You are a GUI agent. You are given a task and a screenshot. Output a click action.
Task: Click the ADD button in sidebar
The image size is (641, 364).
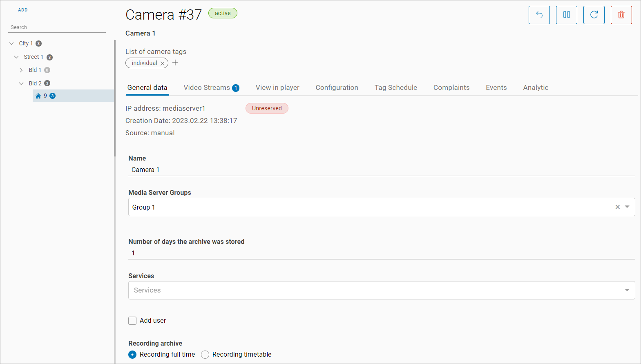23,10
